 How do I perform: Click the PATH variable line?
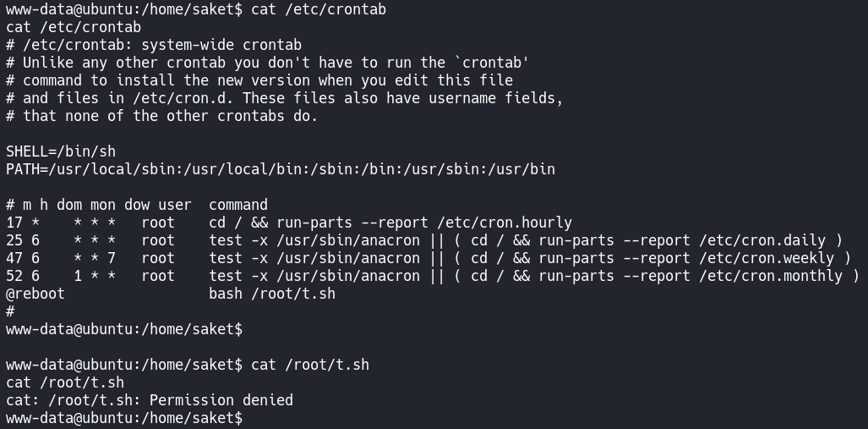tap(280, 169)
